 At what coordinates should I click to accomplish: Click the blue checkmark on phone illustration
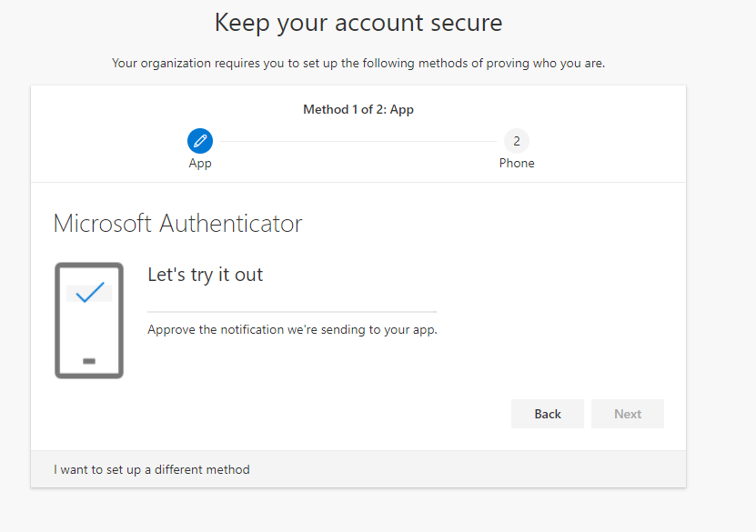[x=90, y=292]
